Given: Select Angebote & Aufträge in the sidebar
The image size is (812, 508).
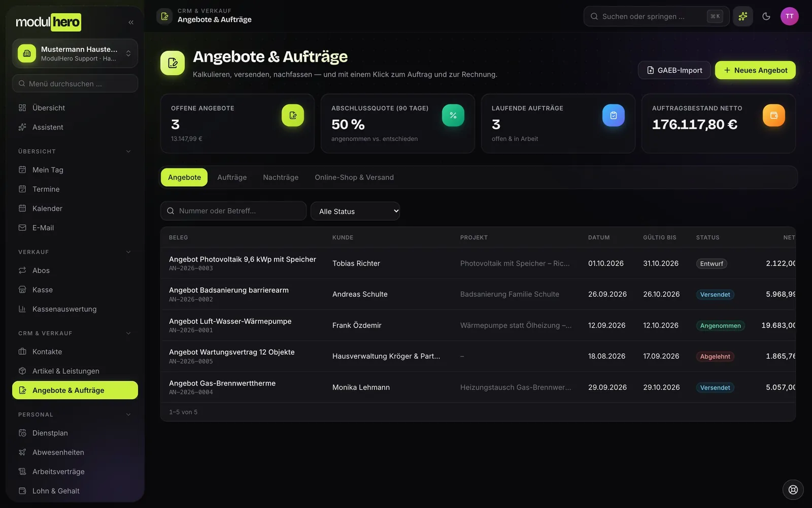Looking at the screenshot, I should pos(75,390).
